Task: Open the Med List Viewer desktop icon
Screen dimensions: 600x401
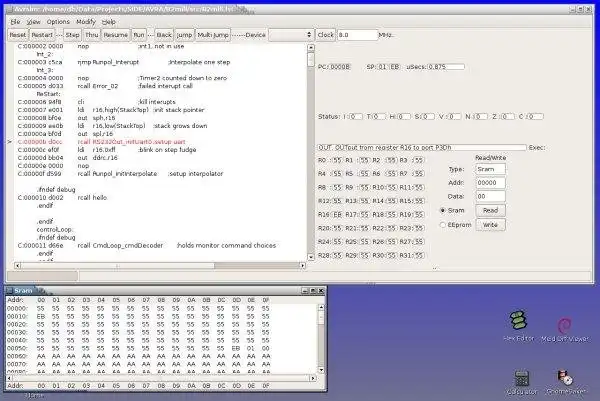Action: [x=565, y=329]
